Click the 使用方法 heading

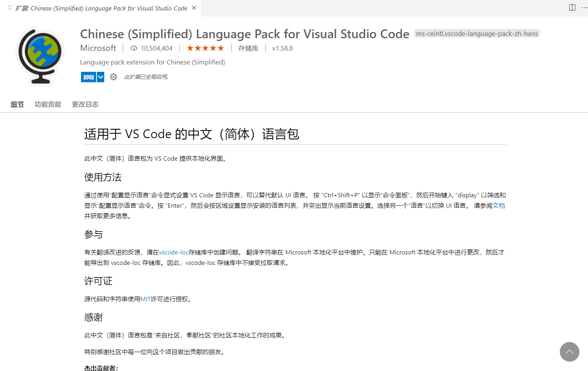click(x=103, y=177)
